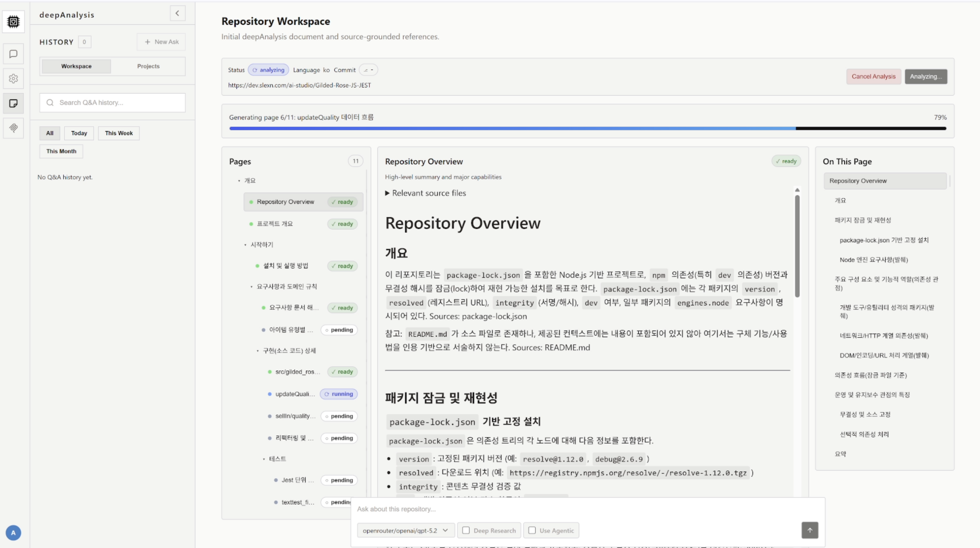Switch to the Workspace tab

point(76,66)
